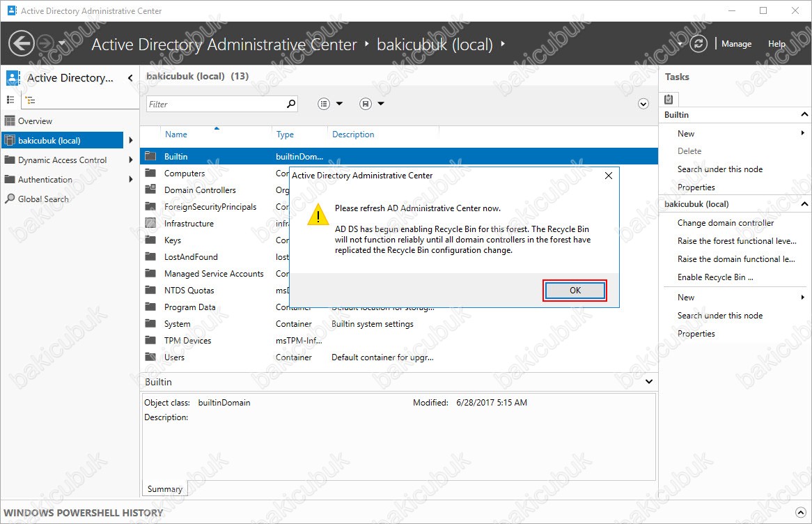Open Properties under bakicubuk (local) tasks
The height and width of the screenshot is (524, 812).
pos(696,334)
